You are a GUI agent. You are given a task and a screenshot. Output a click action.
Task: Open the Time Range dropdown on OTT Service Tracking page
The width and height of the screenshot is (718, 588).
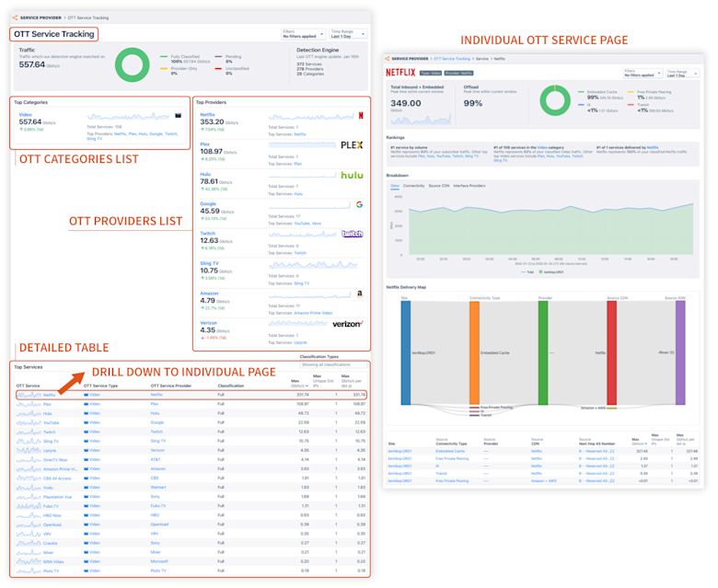(x=348, y=34)
